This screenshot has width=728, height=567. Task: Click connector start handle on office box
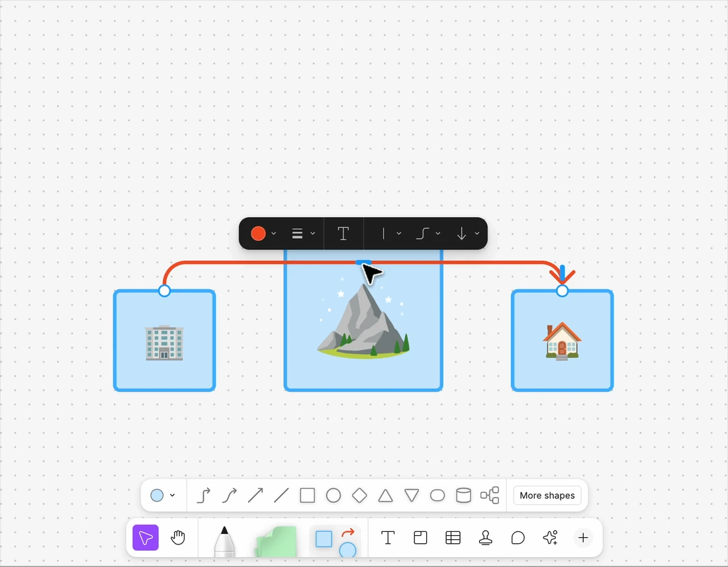(164, 290)
